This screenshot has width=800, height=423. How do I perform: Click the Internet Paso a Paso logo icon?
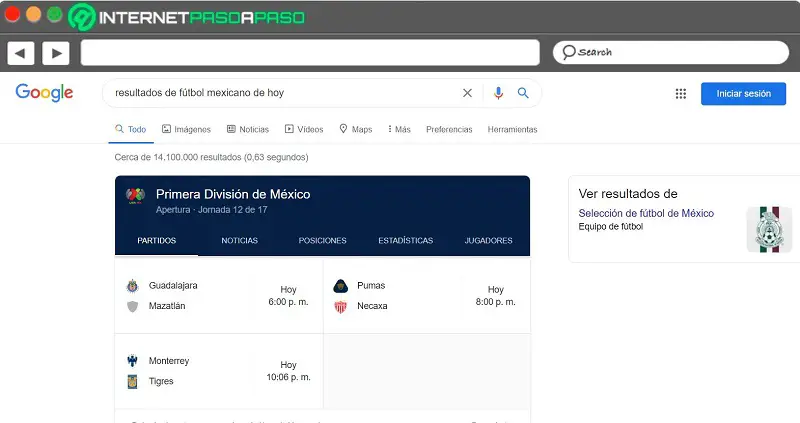[x=82, y=17]
